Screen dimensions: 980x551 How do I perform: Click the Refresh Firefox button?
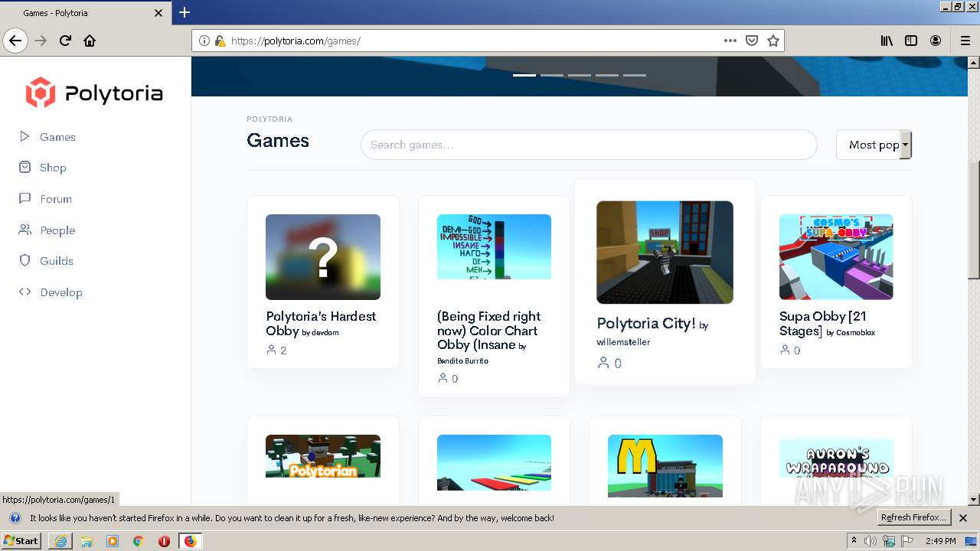pyautogui.click(x=914, y=518)
